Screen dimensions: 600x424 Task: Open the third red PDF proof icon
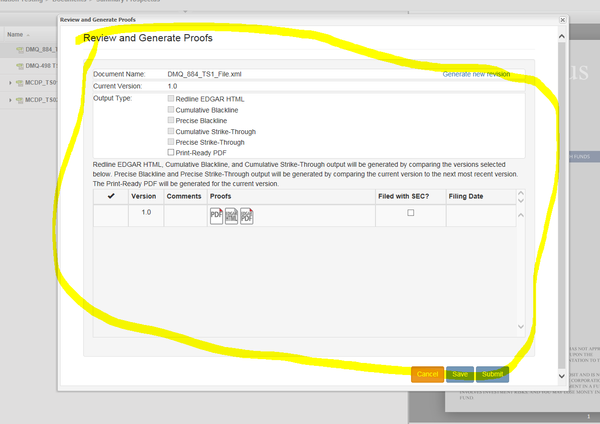(246, 215)
